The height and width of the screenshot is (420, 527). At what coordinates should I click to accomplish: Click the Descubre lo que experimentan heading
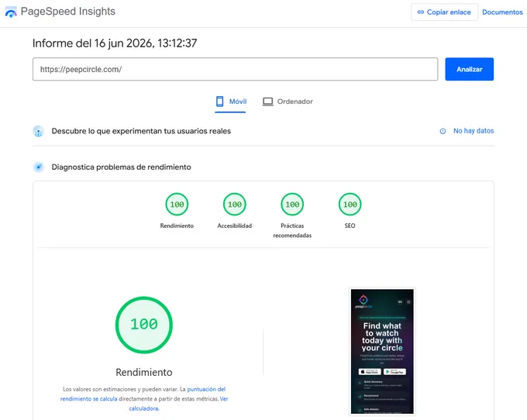point(141,131)
